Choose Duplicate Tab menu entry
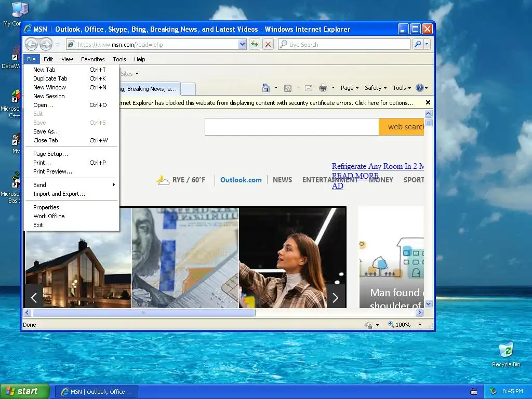 (71, 78)
